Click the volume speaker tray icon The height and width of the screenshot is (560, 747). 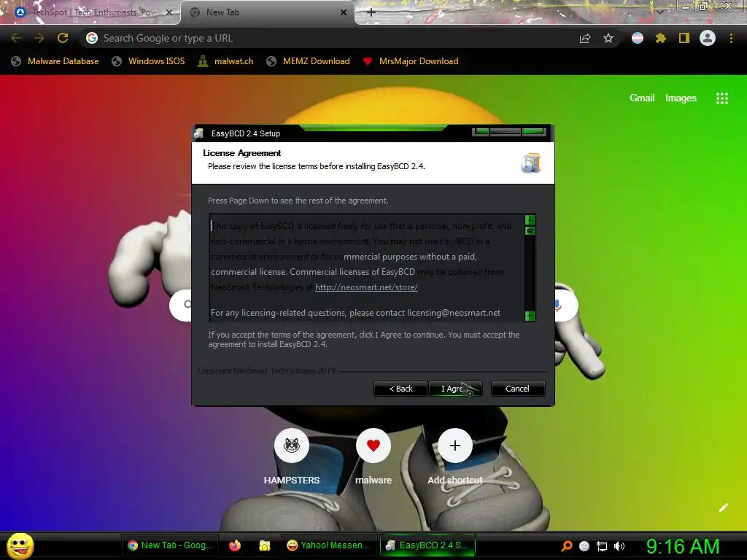pyautogui.click(x=619, y=546)
